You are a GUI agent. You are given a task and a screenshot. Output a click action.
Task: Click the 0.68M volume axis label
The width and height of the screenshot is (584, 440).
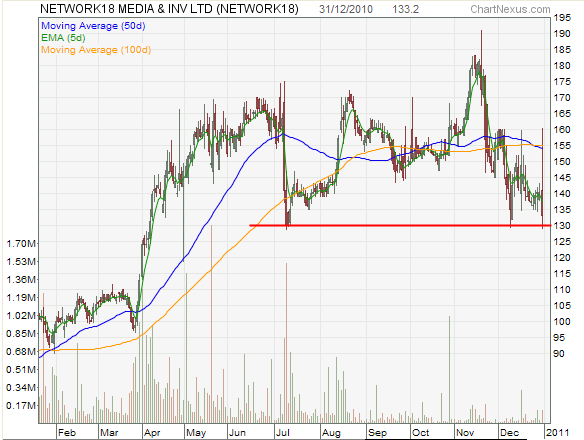point(21,351)
